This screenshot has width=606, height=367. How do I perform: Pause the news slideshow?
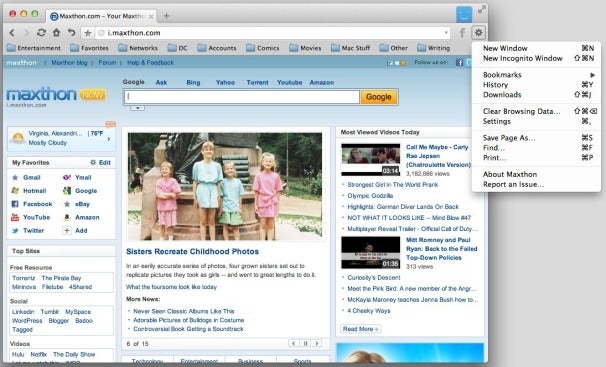pos(305,343)
